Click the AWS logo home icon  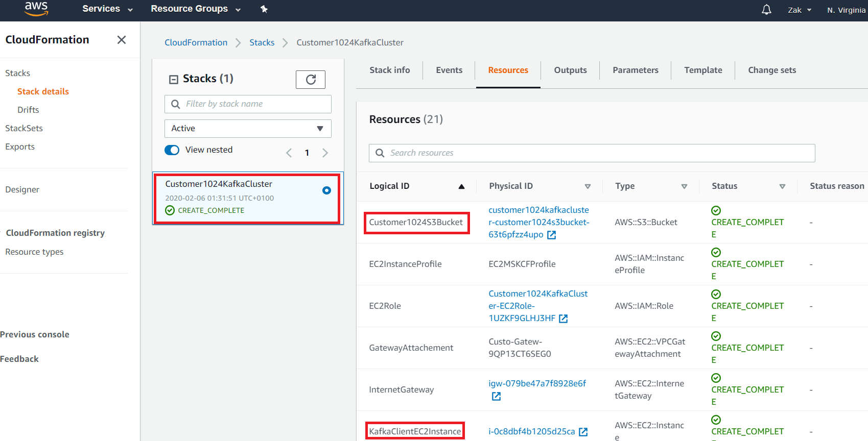(36, 9)
